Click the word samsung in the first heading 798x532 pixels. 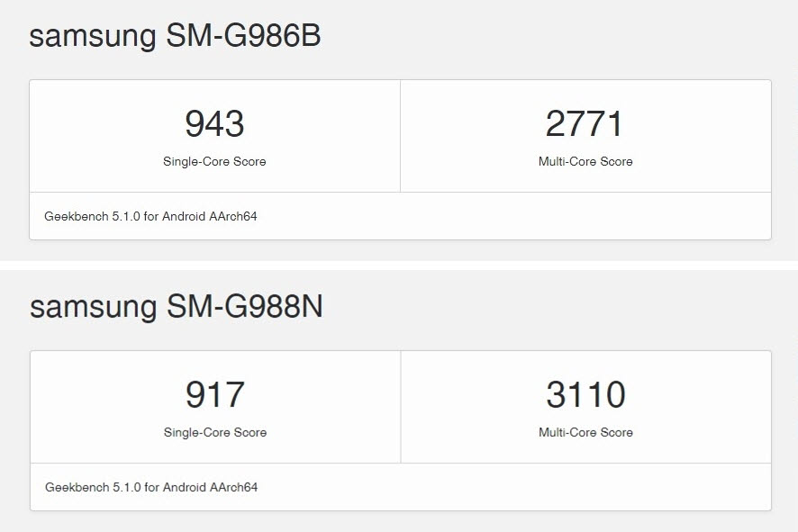click(93, 38)
